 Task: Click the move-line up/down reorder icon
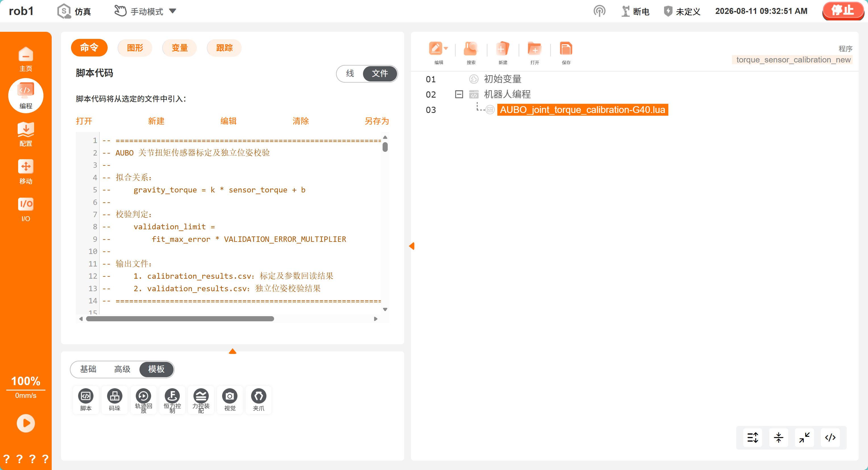752,437
